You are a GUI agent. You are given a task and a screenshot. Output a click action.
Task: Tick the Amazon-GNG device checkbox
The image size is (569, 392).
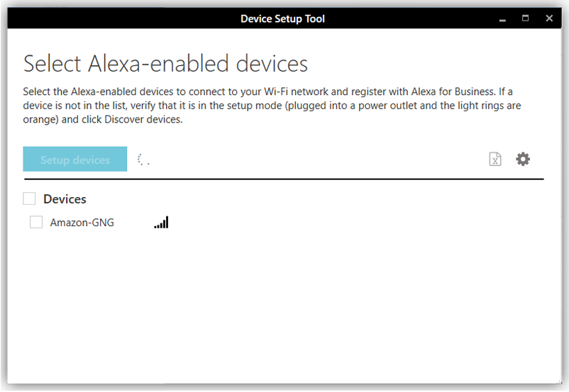click(x=36, y=223)
